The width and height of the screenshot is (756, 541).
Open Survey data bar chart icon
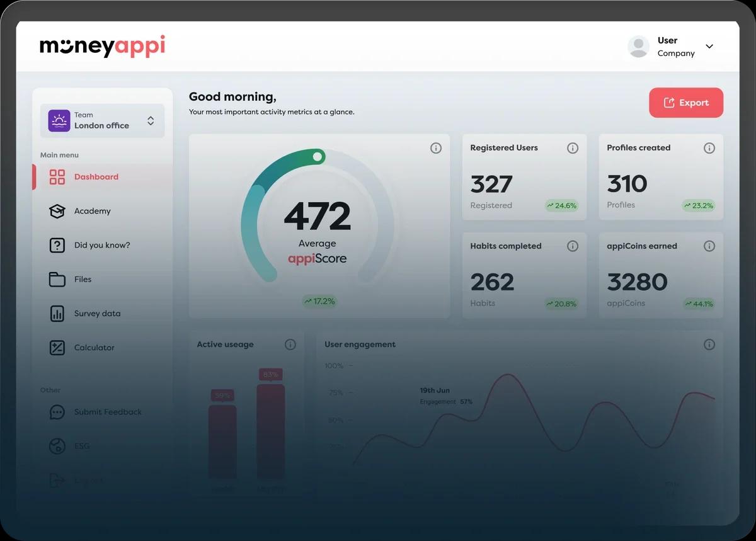tap(57, 314)
